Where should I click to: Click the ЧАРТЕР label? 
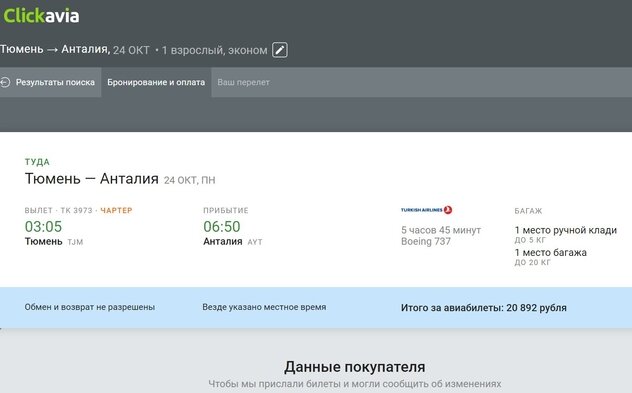pos(116,210)
